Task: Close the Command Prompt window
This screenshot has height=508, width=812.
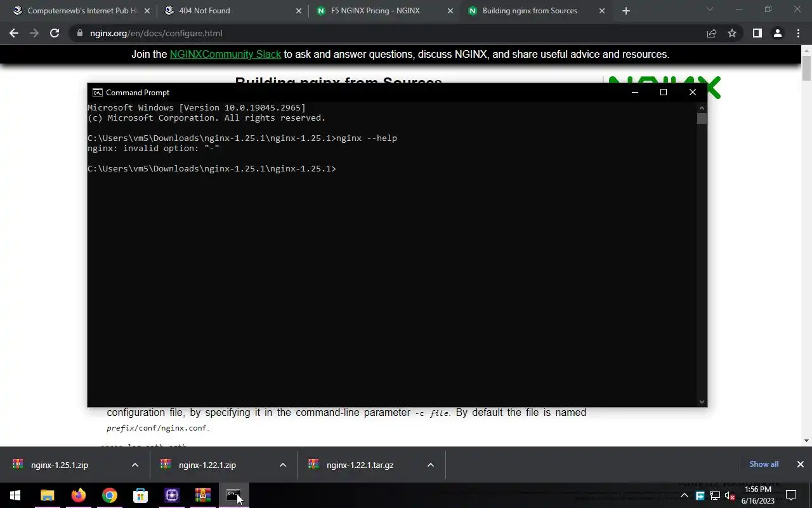Action: click(693, 92)
